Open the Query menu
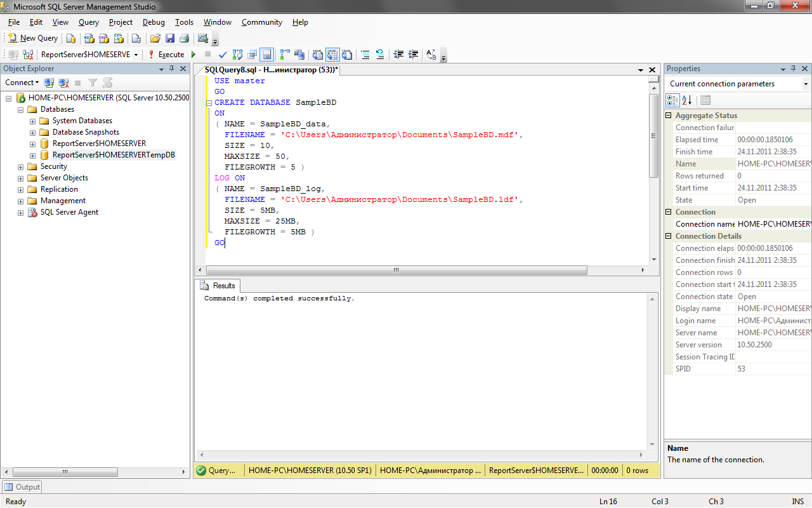Viewport: 812px width, 508px height. pos(89,22)
